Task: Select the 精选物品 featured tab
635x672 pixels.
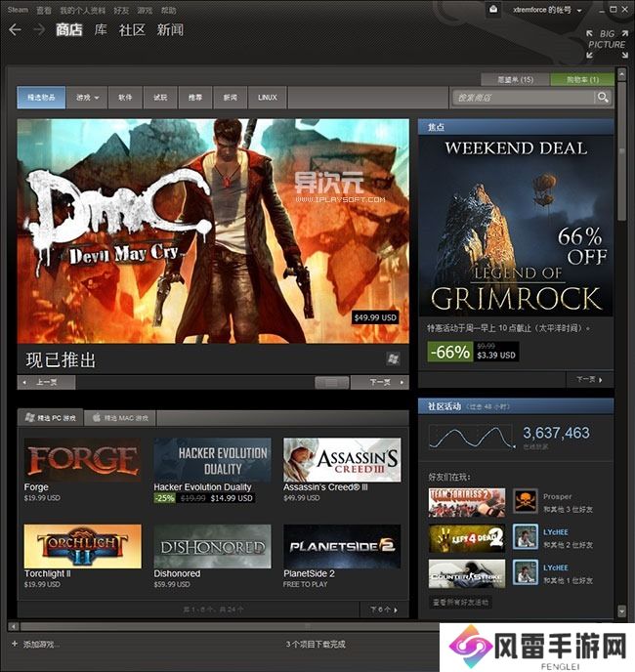Action: point(41,98)
